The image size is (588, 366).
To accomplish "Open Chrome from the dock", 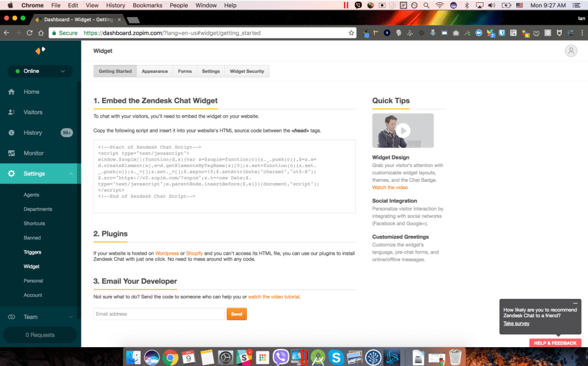I will (x=170, y=357).
